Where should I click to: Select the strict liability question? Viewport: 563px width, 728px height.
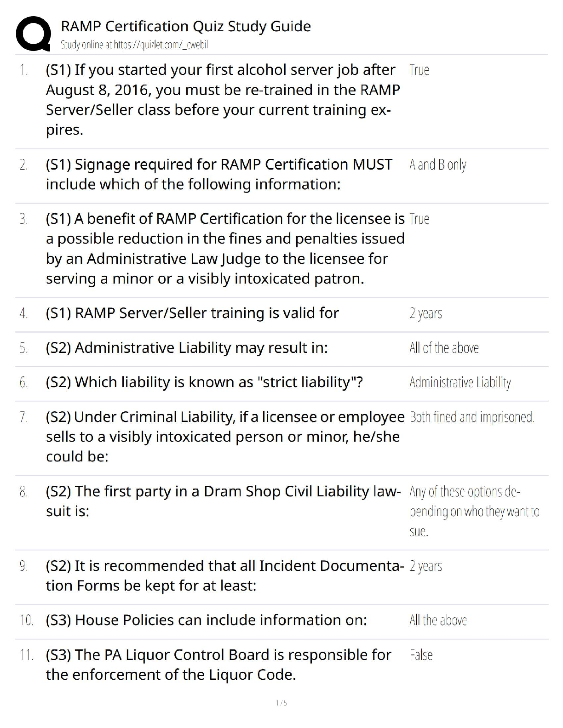(204, 382)
